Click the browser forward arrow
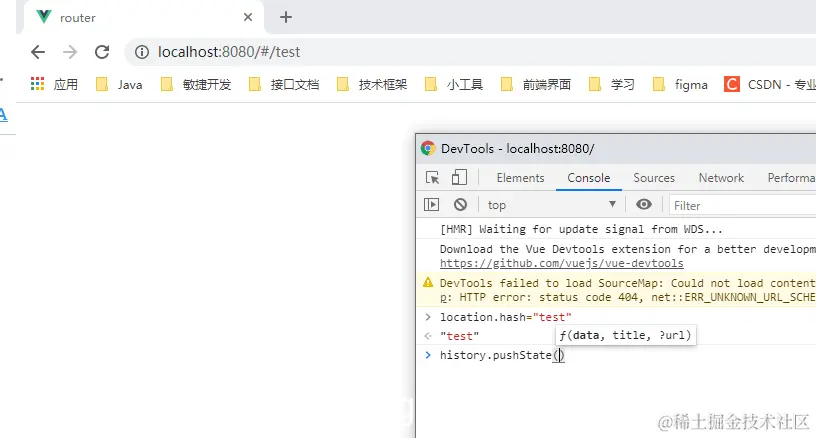The height and width of the screenshot is (438, 816). coord(70,52)
